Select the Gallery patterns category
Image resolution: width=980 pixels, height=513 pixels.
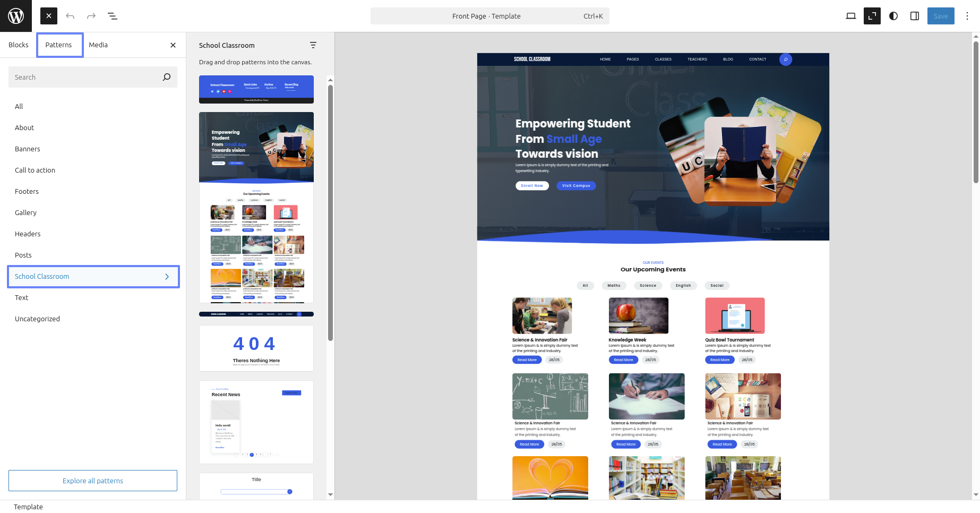click(93, 212)
